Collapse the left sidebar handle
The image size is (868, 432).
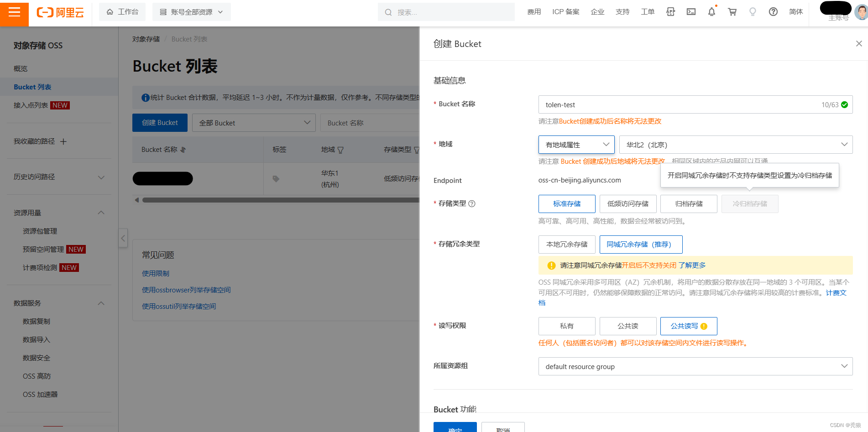pos(123,238)
